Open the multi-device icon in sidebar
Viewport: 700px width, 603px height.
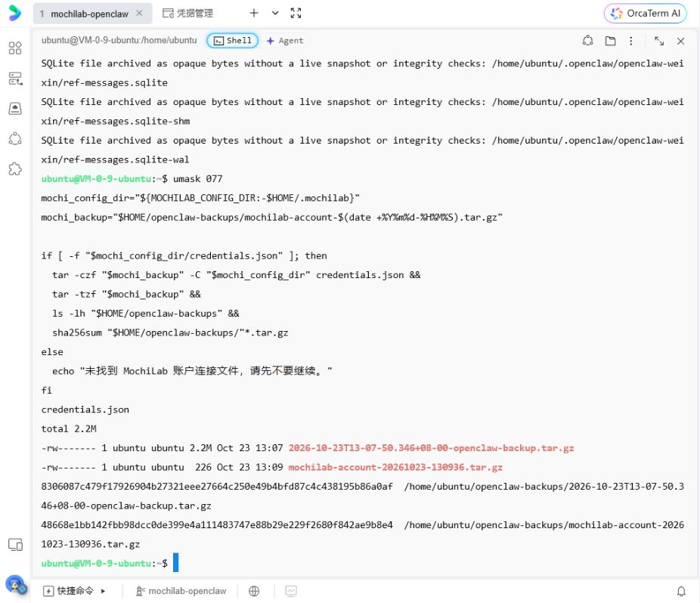pos(15,545)
